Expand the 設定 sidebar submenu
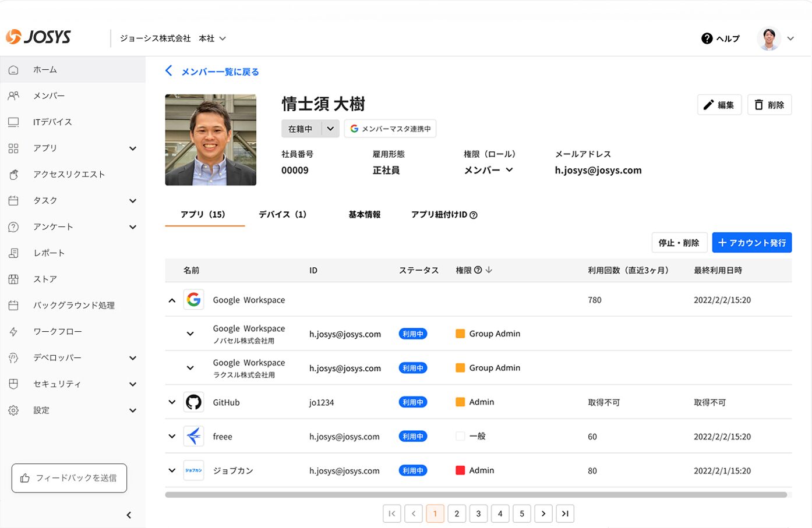The image size is (812, 528). 133,410
